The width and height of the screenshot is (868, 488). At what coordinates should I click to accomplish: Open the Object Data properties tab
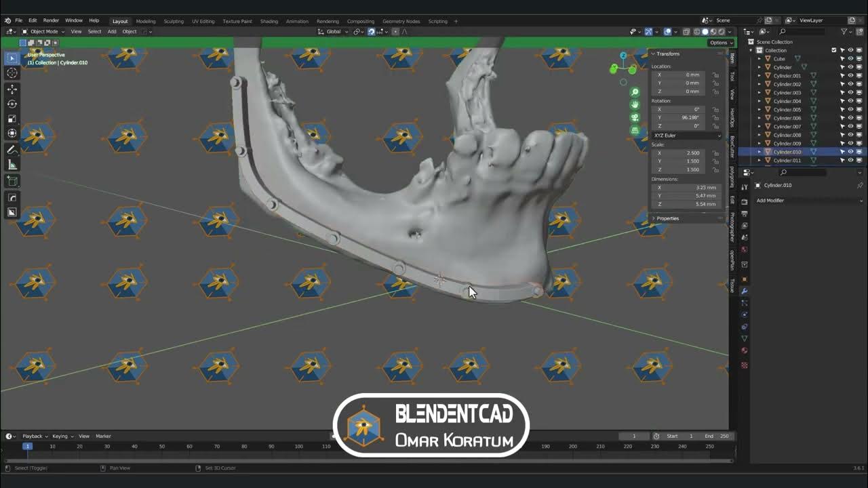[744, 338]
